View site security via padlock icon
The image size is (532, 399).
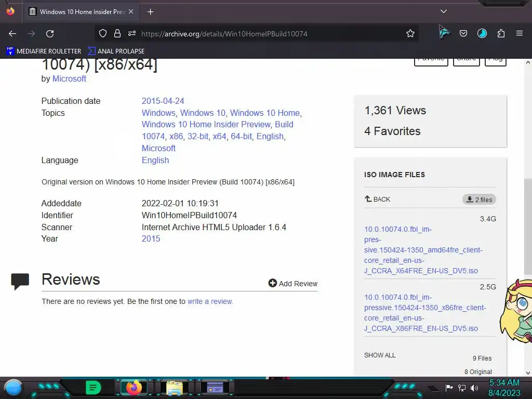click(117, 33)
